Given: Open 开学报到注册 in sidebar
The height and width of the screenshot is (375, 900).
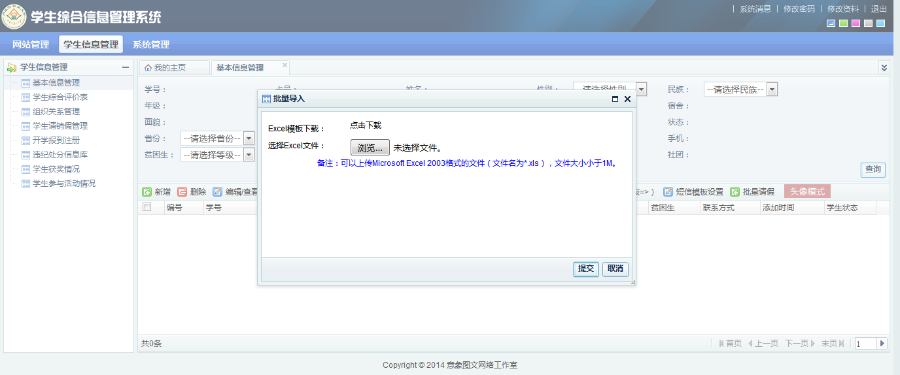Looking at the screenshot, I should 56,140.
